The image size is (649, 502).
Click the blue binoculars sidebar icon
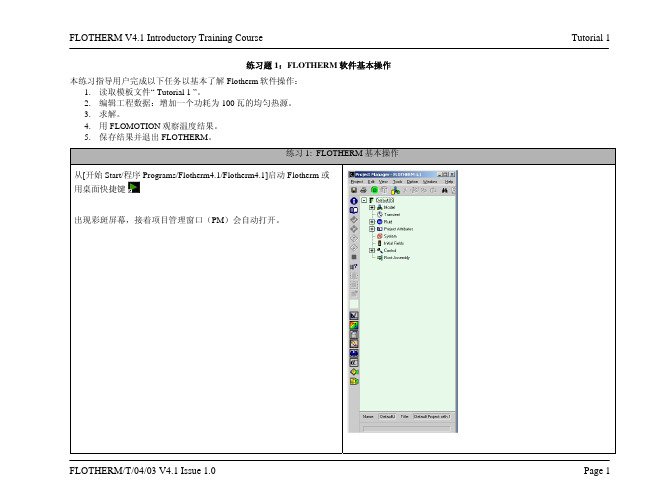tap(354, 353)
